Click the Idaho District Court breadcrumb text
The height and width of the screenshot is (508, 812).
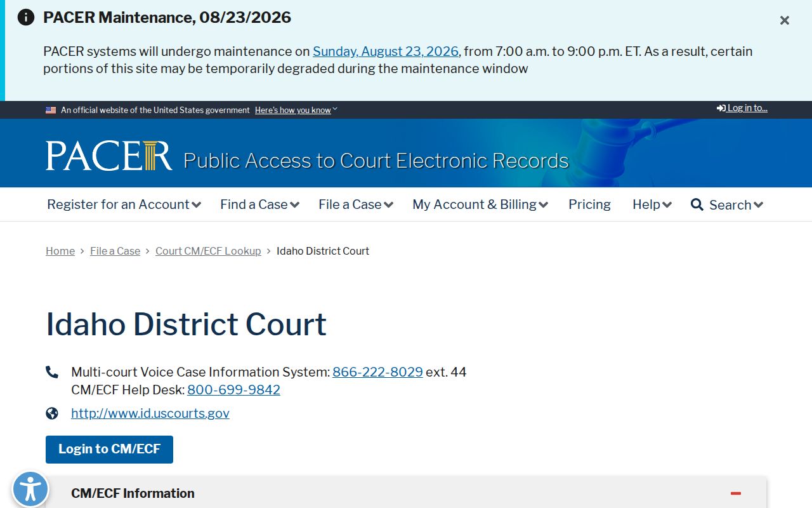coord(323,251)
